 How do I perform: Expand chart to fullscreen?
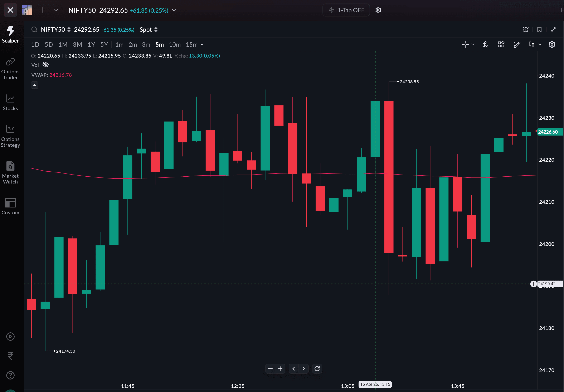point(553,29)
